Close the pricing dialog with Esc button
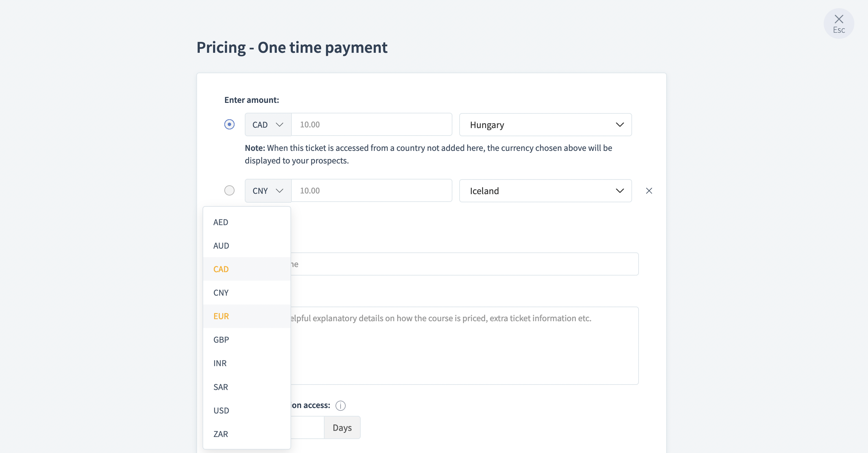The width and height of the screenshot is (868, 453). pyautogui.click(x=839, y=24)
